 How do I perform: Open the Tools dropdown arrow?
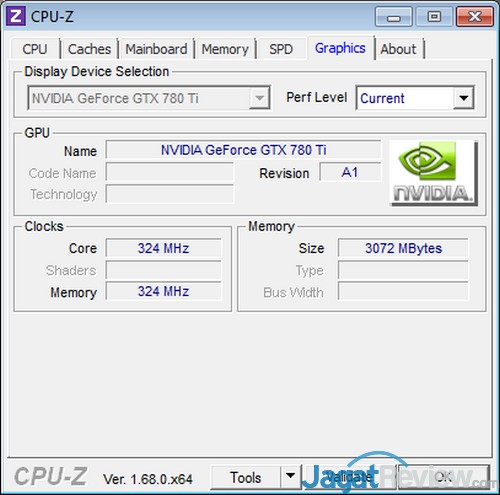pyautogui.click(x=290, y=476)
